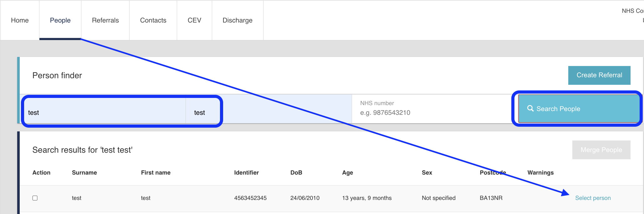Screen dimensions: 644x214
Task: Navigate to the Discharge tab
Action: (x=237, y=20)
